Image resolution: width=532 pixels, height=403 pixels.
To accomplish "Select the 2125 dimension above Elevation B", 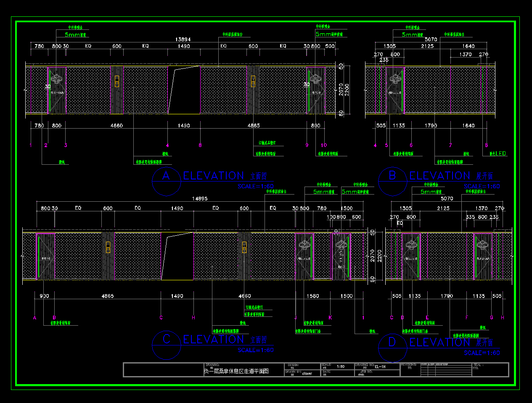I will 427,46.
